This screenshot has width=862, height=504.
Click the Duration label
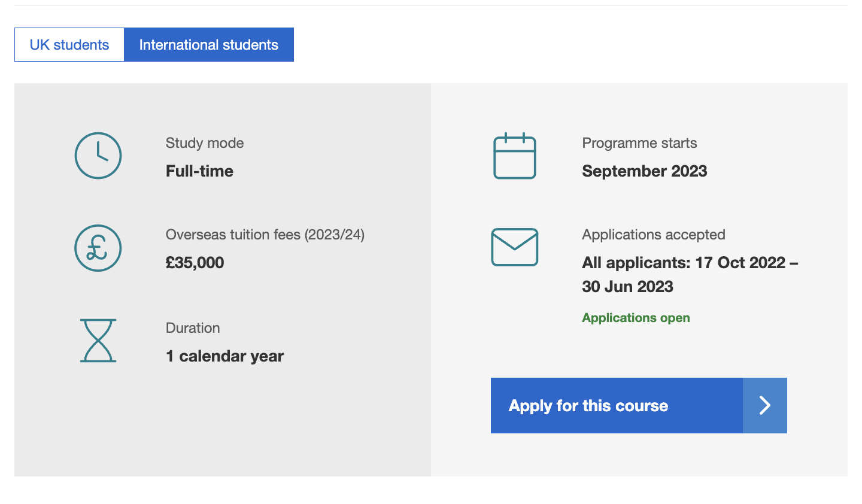tap(193, 327)
